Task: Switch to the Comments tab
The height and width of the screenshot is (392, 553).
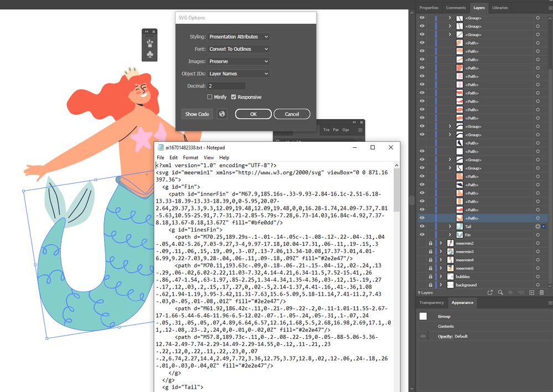Action: 456,7
